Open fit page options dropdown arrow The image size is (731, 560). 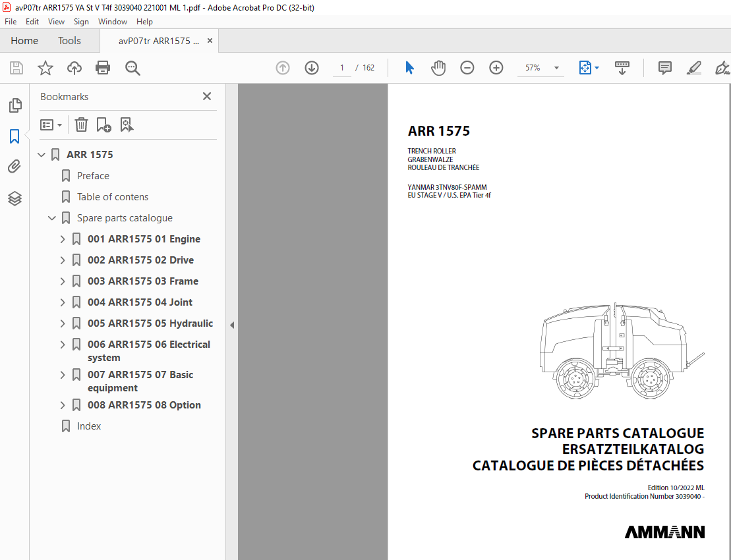coord(597,68)
